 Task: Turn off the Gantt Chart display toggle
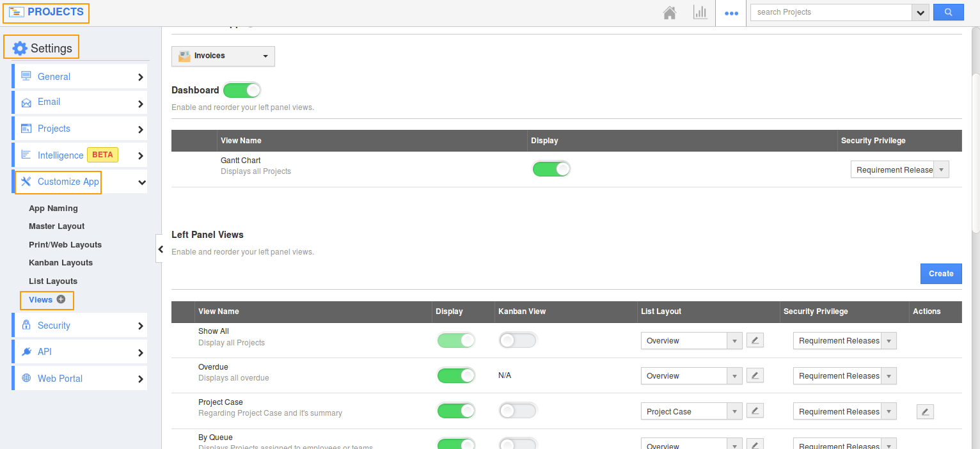[x=551, y=168]
